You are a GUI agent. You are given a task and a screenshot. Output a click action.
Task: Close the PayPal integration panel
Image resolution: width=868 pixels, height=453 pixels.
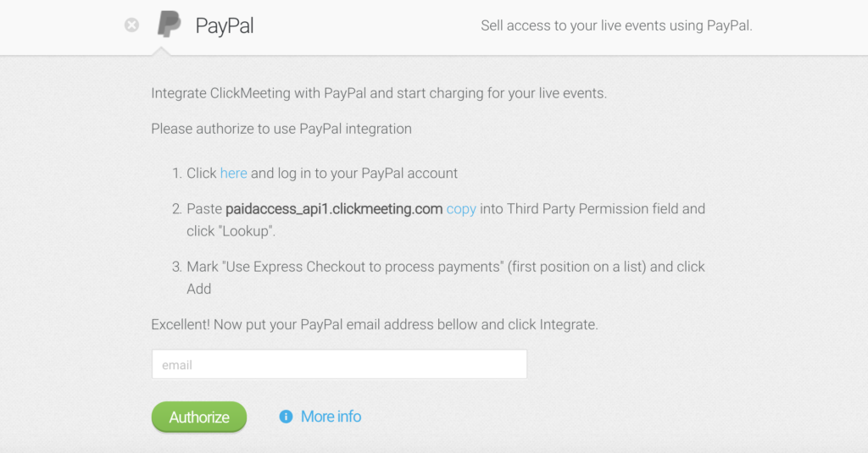coord(131,25)
